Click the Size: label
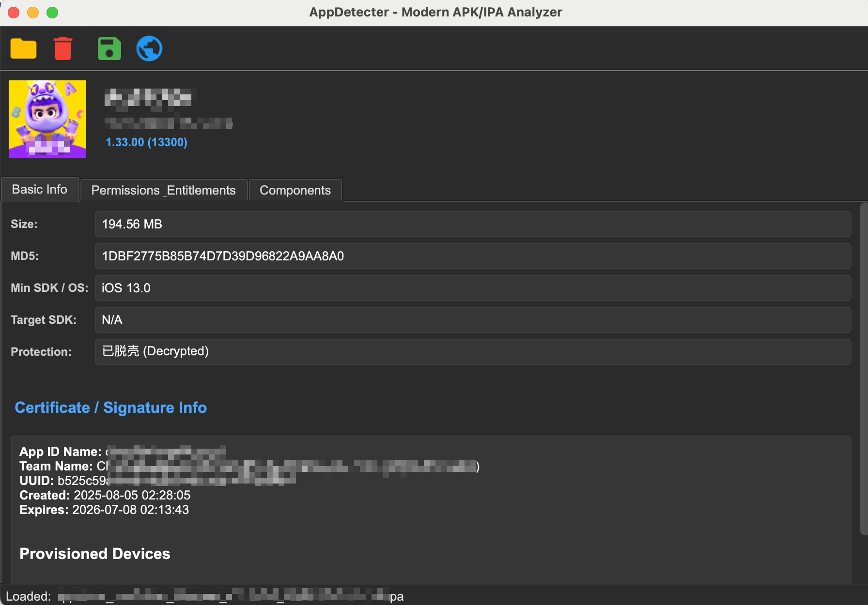This screenshot has height=605, width=868. coord(24,224)
